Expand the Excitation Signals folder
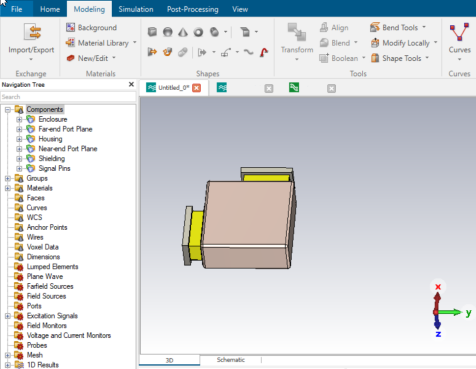The height and width of the screenshot is (369, 476). coord(7,316)
